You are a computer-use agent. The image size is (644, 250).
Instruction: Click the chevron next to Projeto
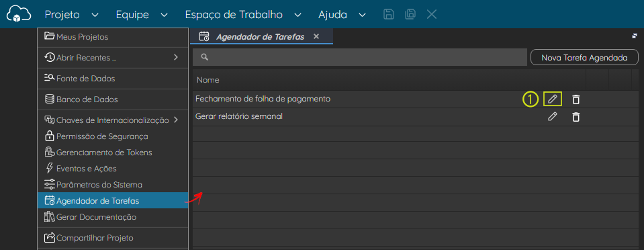click(x=95, y=15)
